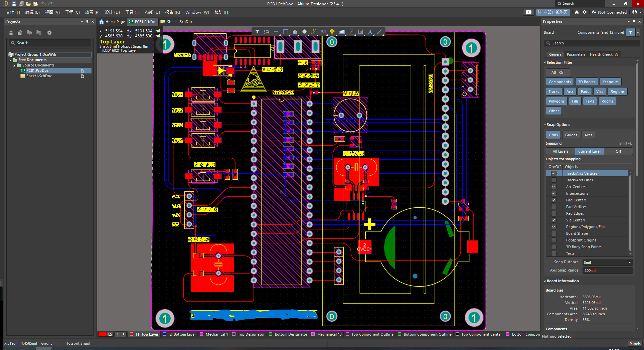
Task: Uncheck the Arc Centers snapping checkbox
Action: pyautogui.click(x=554, y=187)
